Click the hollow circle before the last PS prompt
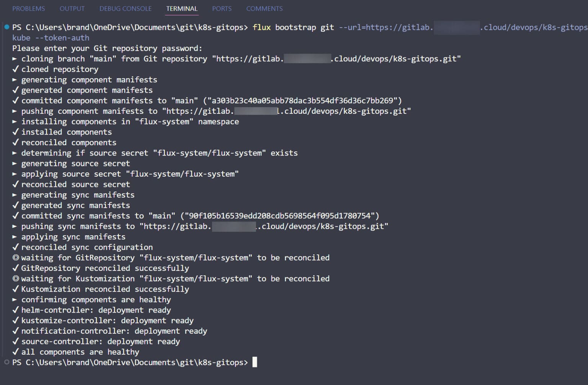Screen dimensions: 588x385 6,362
